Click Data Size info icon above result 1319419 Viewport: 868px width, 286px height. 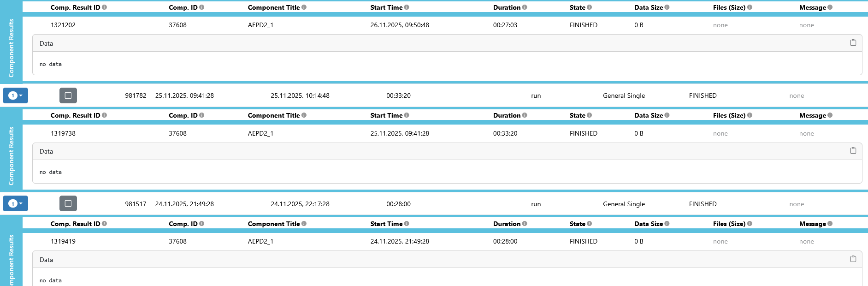667,224
